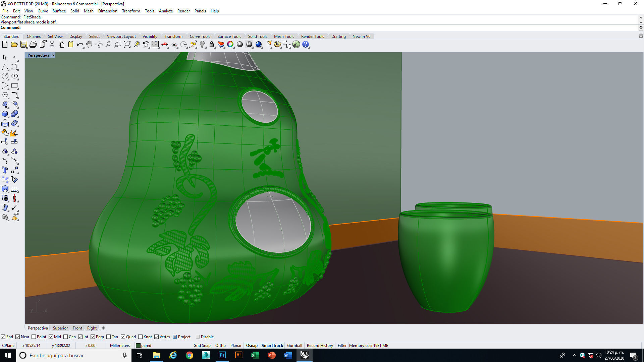
Task: Select the Text object tool
Action: tap(5, 170)
